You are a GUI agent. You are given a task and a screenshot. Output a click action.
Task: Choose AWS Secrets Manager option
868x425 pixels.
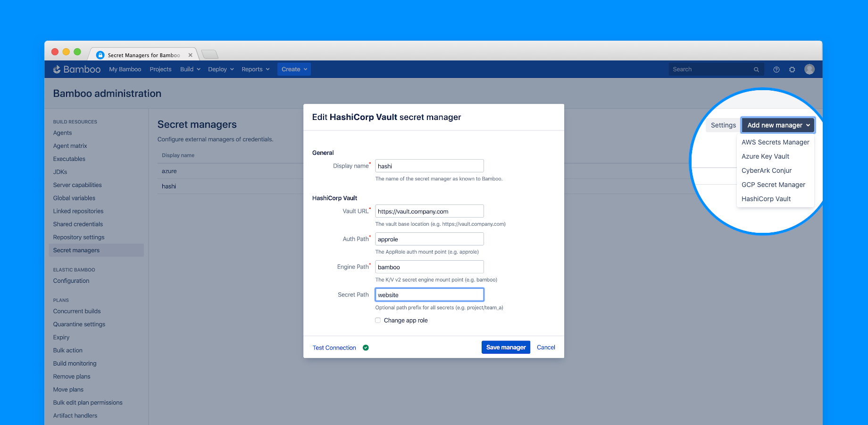(775, 142)
